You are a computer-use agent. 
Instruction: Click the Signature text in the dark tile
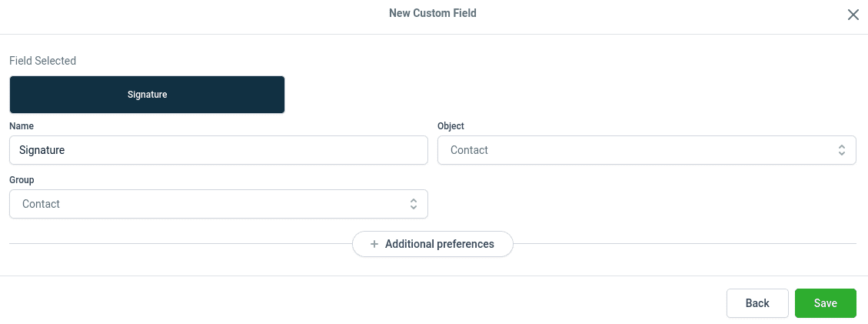[x=147, y=95]
